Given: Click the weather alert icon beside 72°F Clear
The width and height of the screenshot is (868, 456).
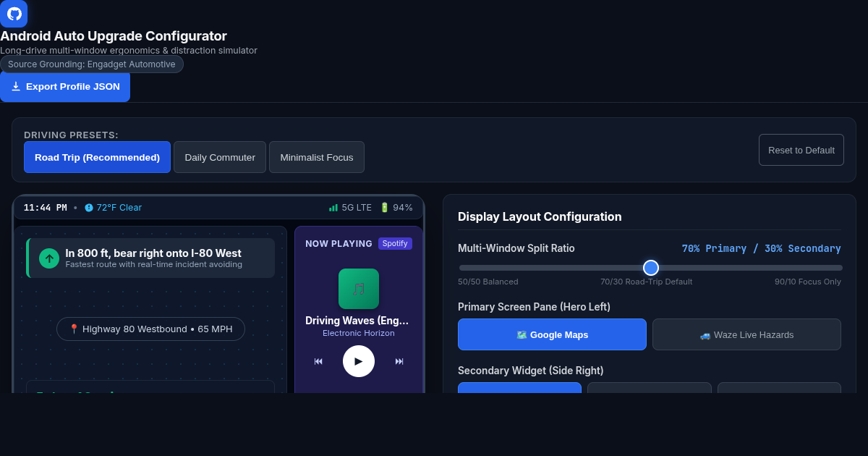Looking at the screenshot, I should click(x=89, y=208).
